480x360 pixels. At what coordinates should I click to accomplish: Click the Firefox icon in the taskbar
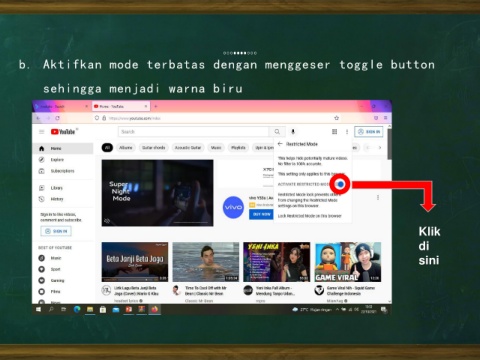[x=154, y=309]
